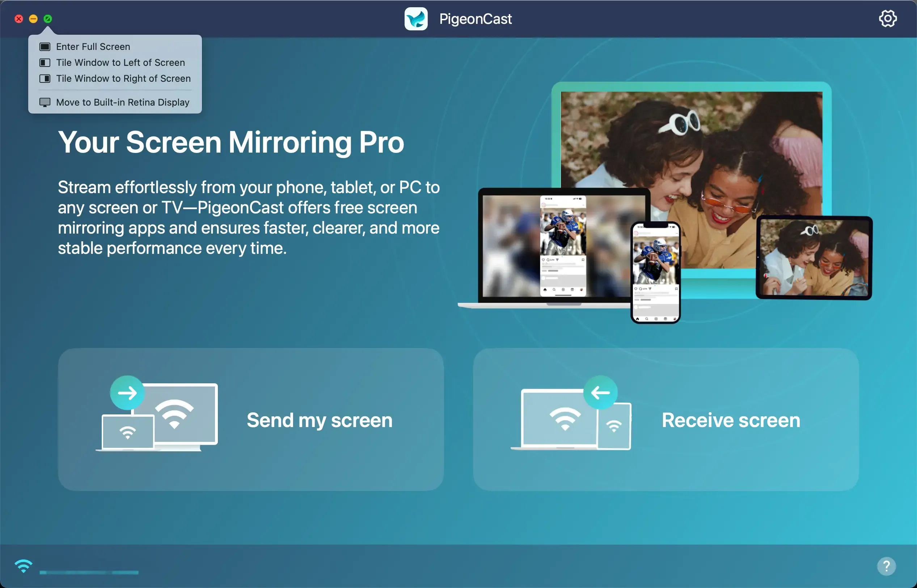This screenshot has height=588, width=917.
Task: Click the tile-right window icon
Action: [x=45, y=79]
